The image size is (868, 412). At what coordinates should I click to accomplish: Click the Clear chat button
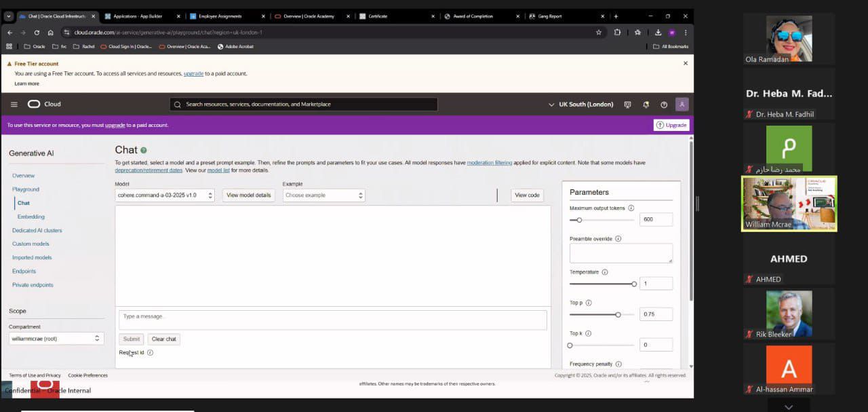(x=163, y=339)
